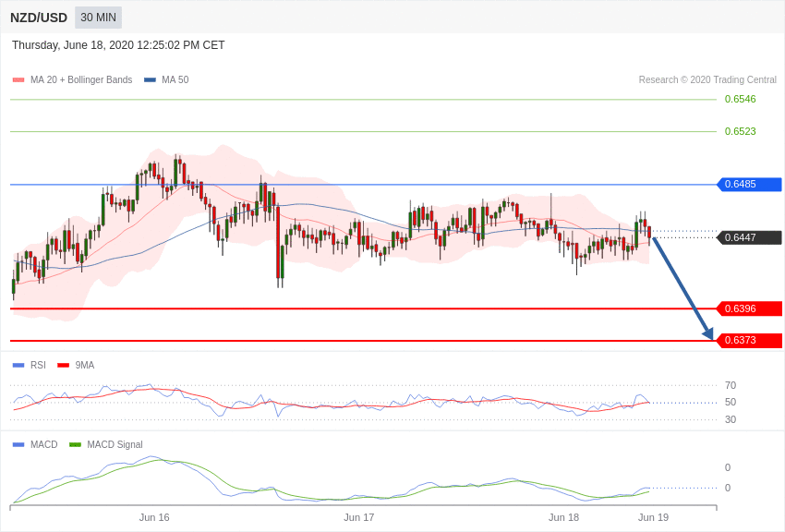
Task: Click the black 0.6447 current price tag
Action: pyautogui.click(x=750, y=237)
